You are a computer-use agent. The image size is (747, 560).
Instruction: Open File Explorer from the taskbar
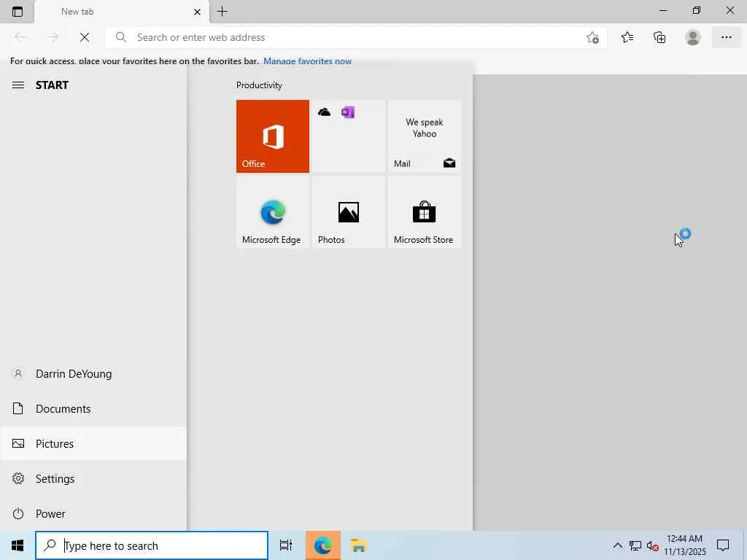tap(358, 545)
